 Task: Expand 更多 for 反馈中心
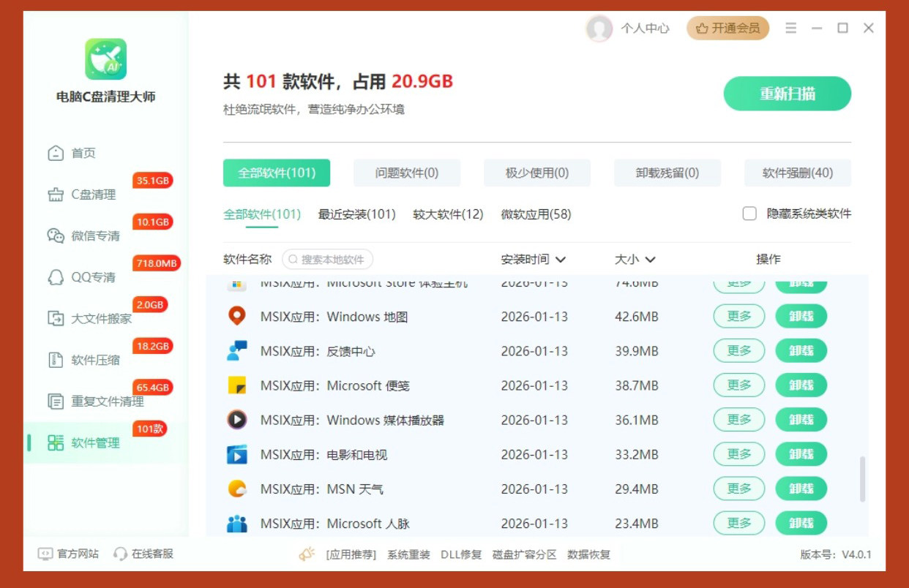click(x=739, y=351)
